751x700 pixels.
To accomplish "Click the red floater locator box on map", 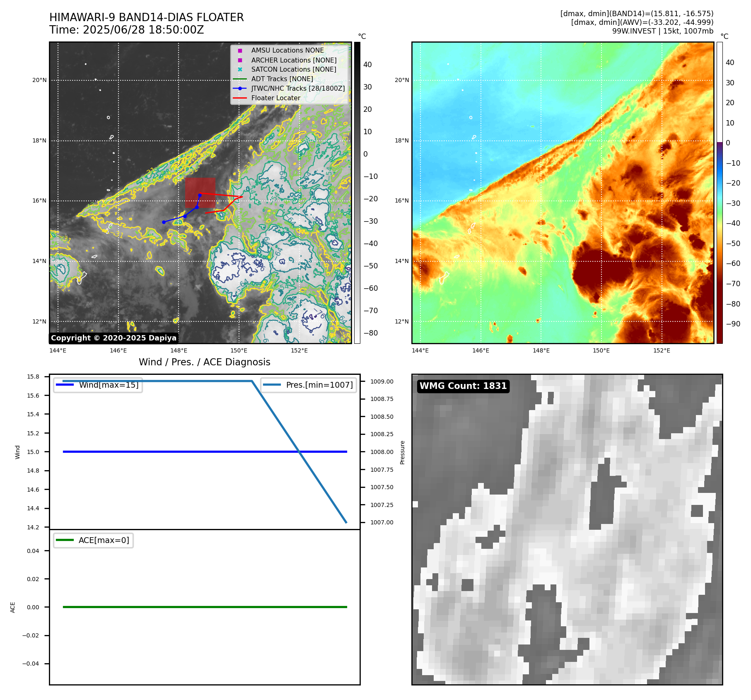I will tap(200, 193).
